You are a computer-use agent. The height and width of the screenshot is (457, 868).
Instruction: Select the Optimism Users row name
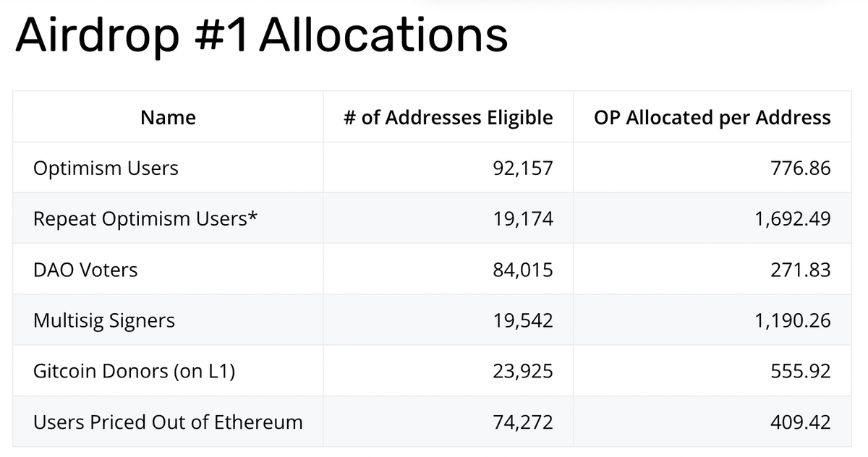[x=106, y=169]
